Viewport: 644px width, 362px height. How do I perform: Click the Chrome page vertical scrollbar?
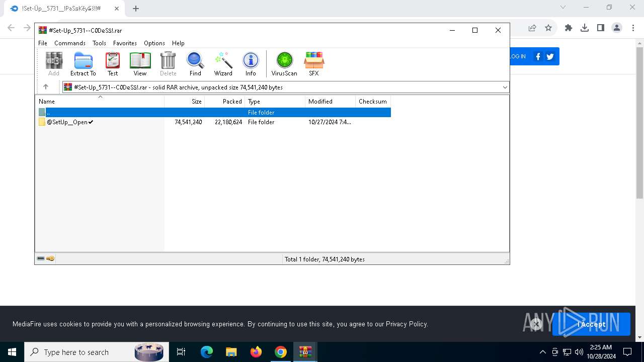pos(639,123)
